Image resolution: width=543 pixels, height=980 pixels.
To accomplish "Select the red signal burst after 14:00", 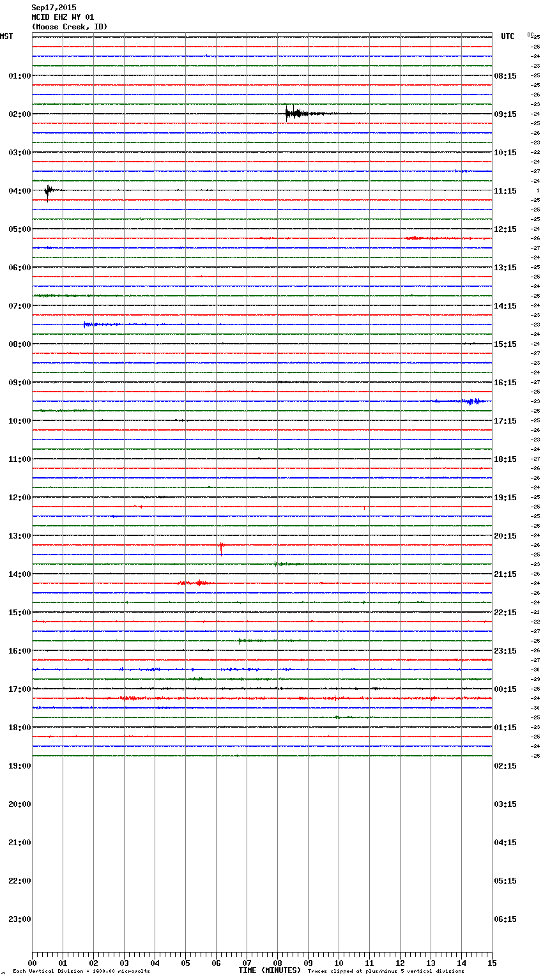I will 200,583.
